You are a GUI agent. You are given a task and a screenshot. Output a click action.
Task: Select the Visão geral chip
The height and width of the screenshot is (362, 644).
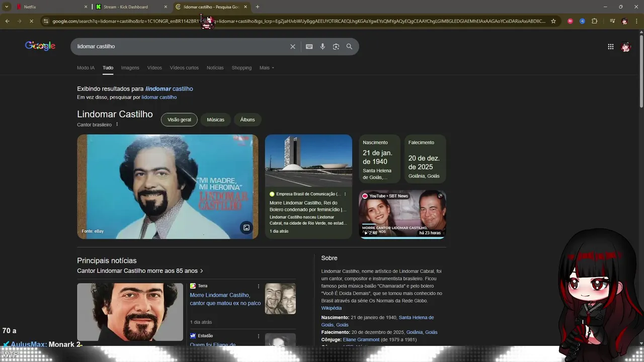click(179, 120)
